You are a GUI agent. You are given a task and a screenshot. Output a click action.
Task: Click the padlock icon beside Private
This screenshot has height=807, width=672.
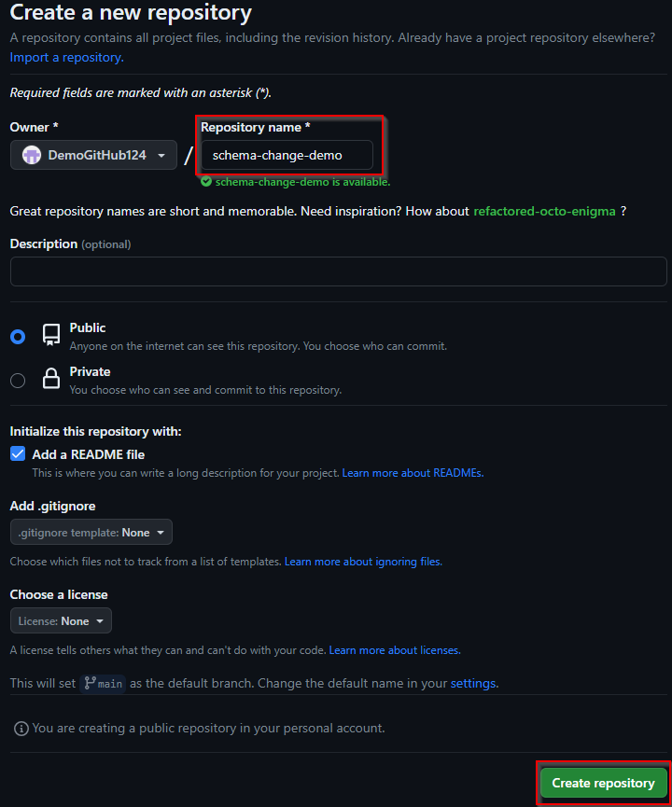click(x=49, y=378)
